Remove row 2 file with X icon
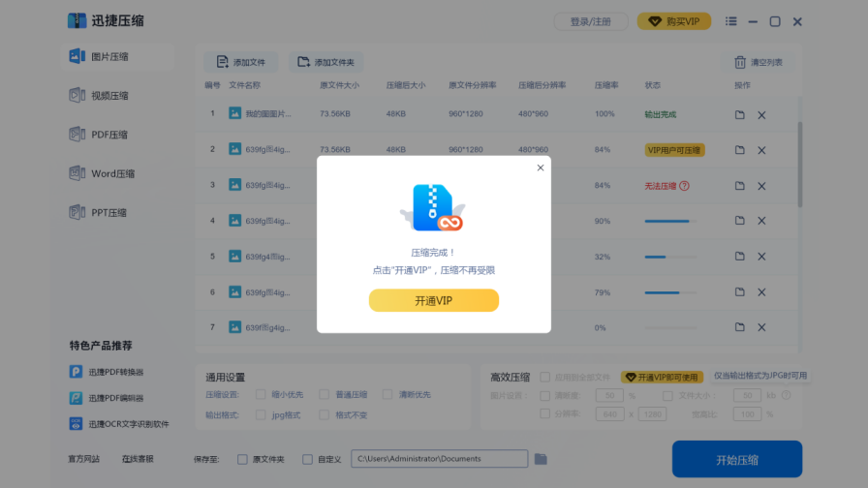The height and width of the screenshot is (488, 868). 761,150
